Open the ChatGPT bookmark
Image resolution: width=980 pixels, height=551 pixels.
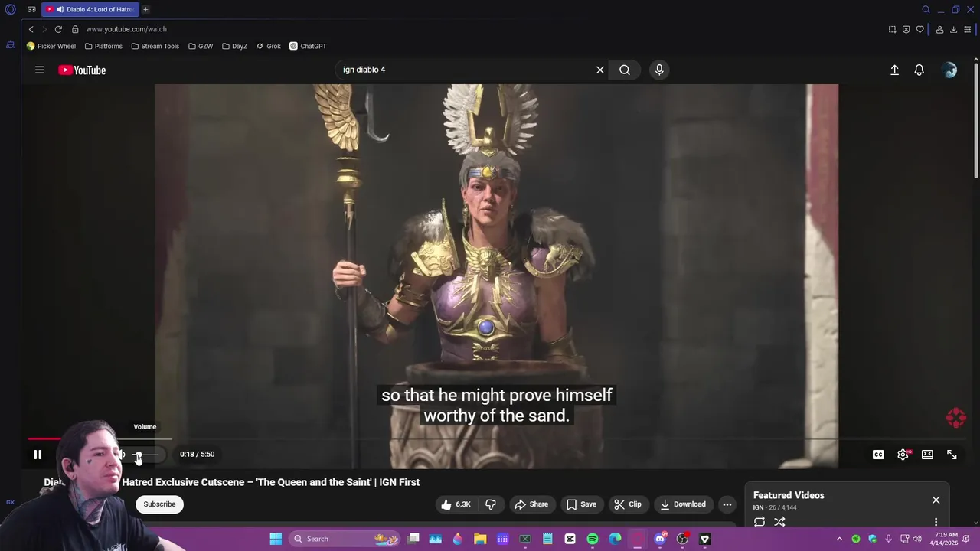[x=308, y=46]
